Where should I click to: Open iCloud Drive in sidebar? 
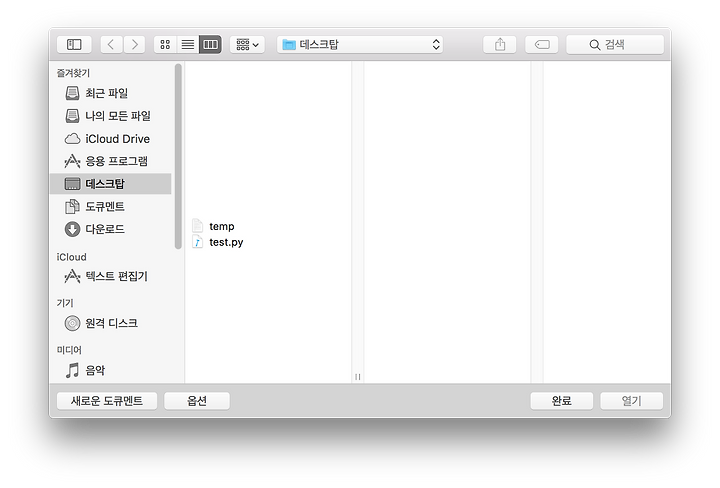point(111,139)
